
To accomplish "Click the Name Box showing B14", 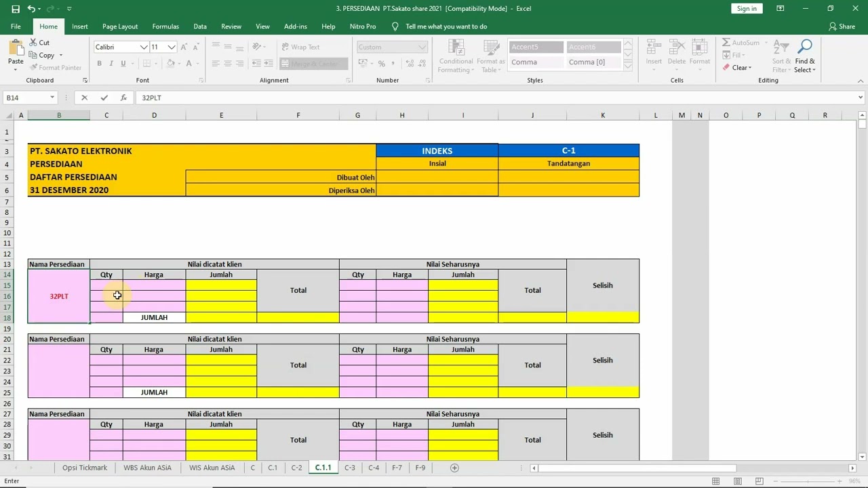I will tap(30, 98).
